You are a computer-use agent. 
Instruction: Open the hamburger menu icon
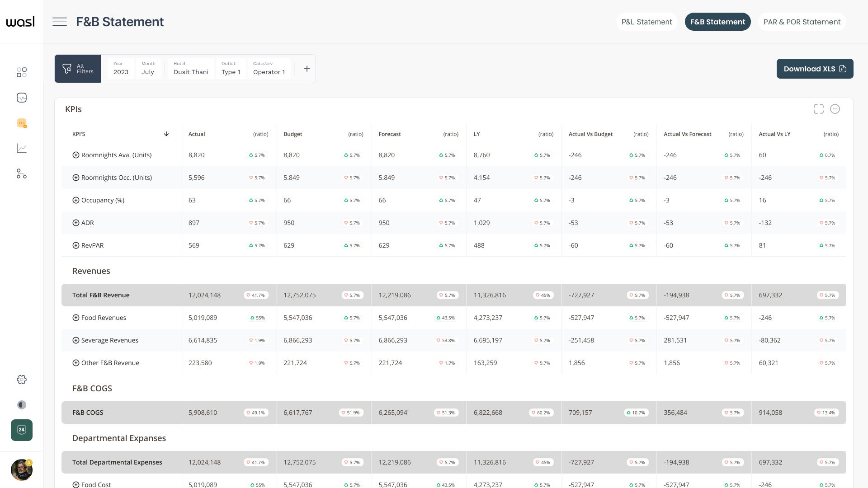[60, 22]
